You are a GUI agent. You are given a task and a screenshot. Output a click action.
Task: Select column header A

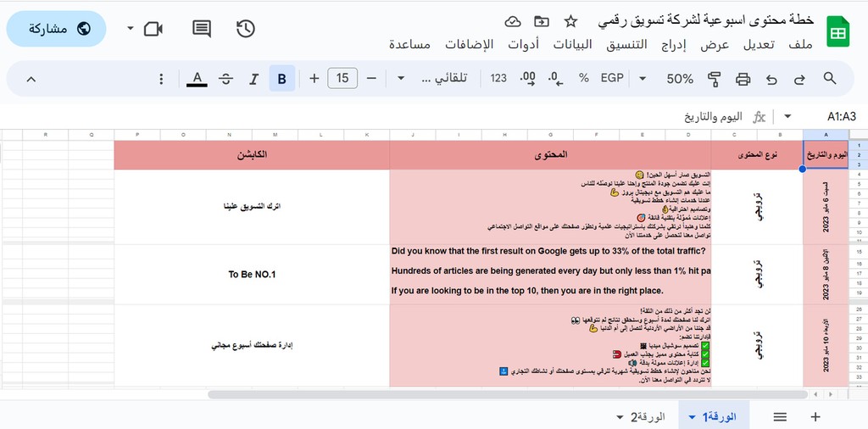click(x=826, y=135)
